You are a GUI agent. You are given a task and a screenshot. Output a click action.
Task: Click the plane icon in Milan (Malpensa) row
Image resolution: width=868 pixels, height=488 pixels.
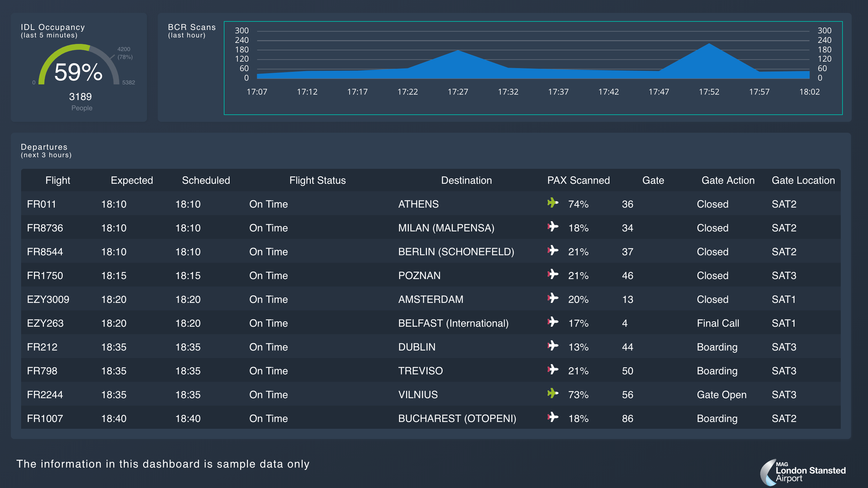[x=553, y=227]
